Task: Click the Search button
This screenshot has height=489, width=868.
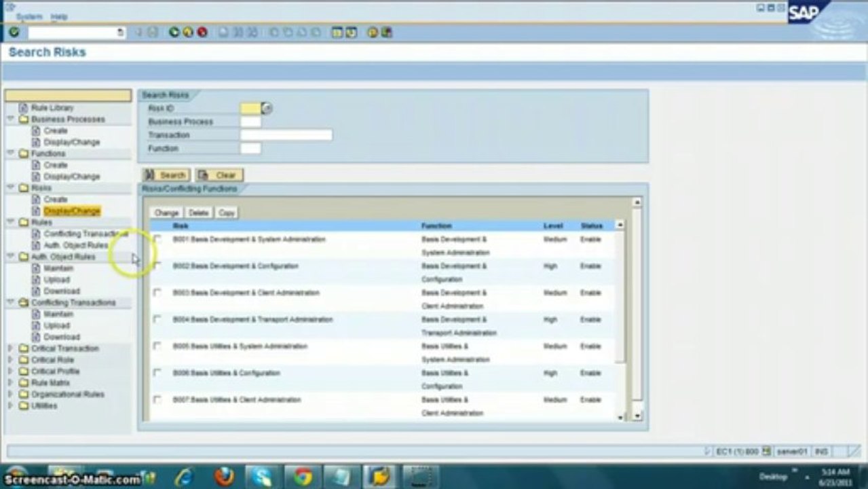Action: point(166,175)
